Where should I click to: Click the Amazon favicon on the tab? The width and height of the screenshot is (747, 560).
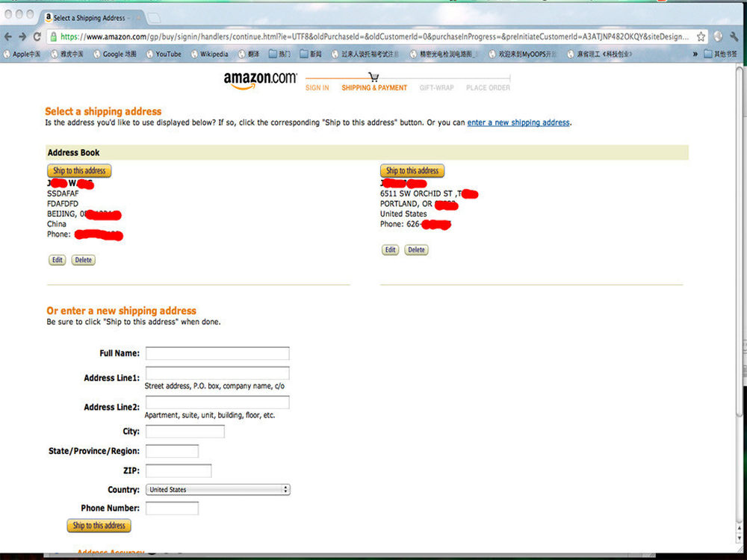48,18
